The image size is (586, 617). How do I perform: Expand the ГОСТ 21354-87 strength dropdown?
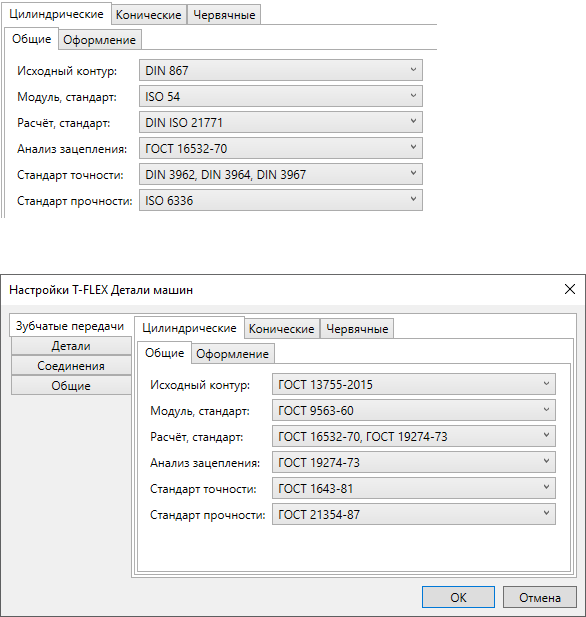(414, 514)
